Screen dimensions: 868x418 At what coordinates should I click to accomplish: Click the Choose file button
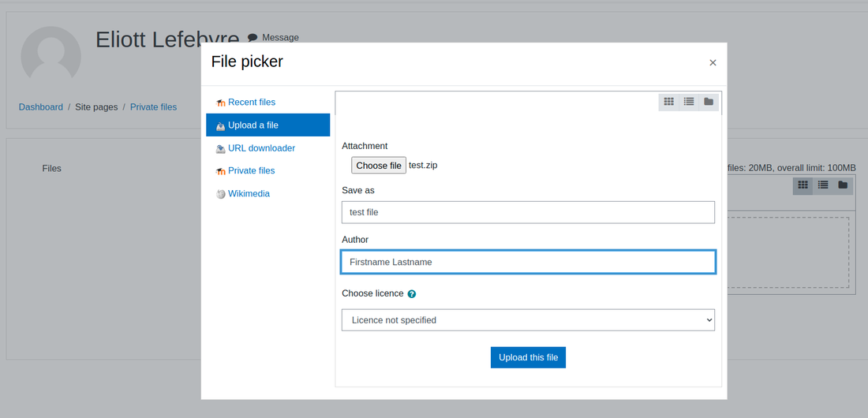(x=379, y=166)
